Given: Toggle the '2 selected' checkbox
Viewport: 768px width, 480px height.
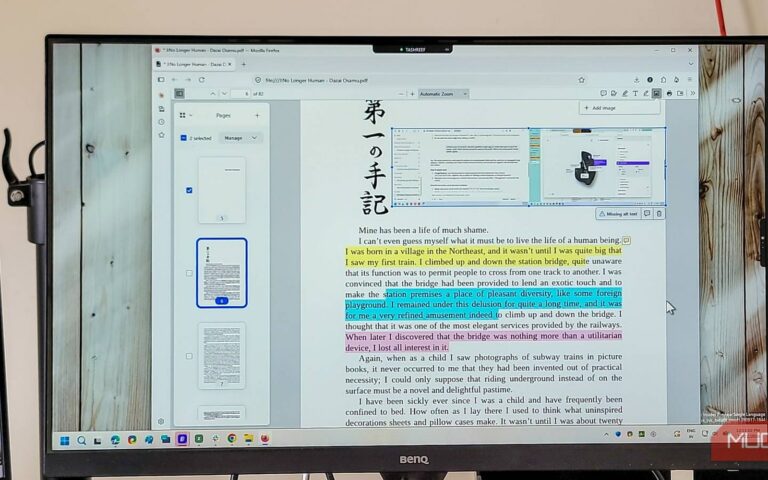Looking at the screenshot, I should (x=184, y=138).
